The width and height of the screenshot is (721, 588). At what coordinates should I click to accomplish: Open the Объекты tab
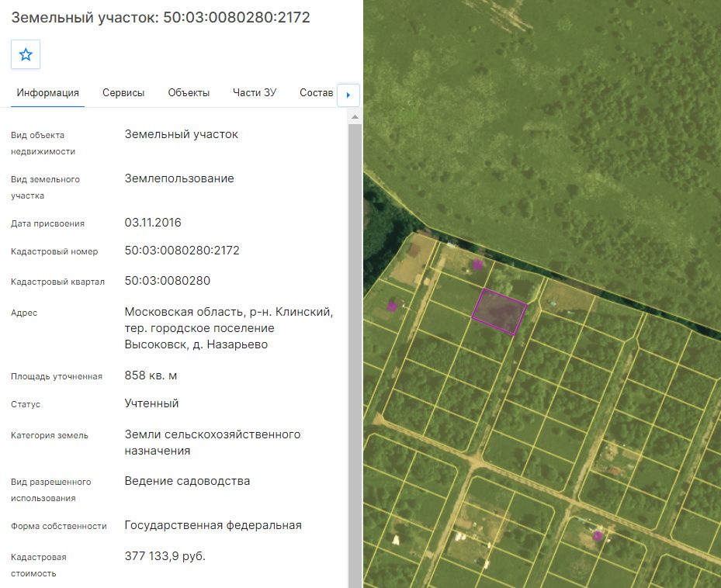click(189, 93)
